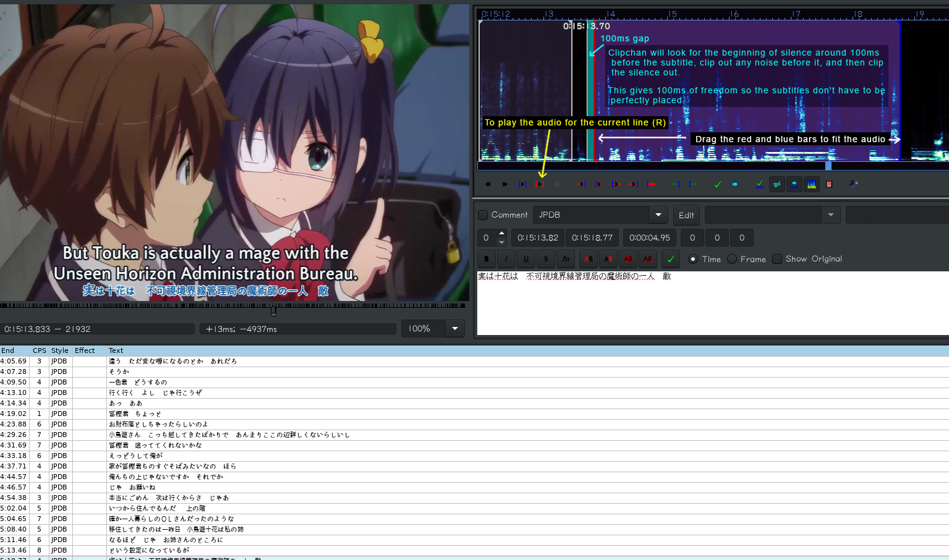
Task: Click the effect field next to actor
Action: [897, 215]
